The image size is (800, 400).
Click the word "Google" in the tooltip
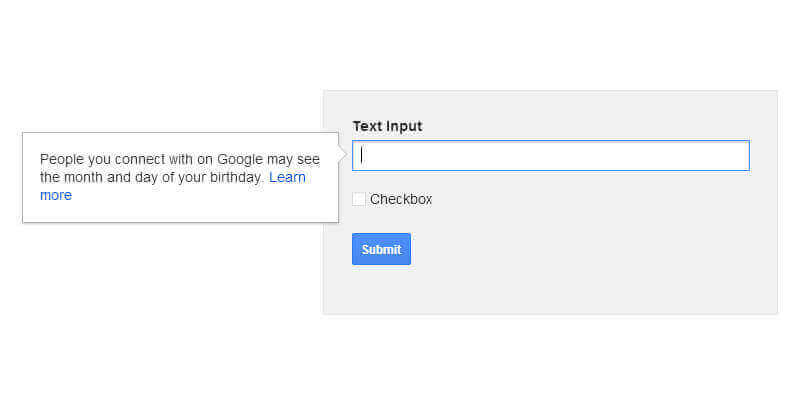[x=240, y=159]
